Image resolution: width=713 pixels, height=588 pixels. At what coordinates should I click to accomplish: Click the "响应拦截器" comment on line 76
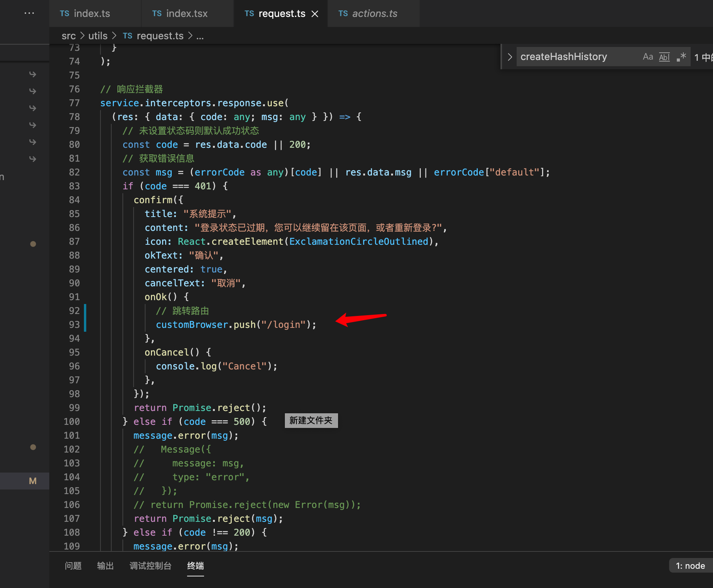140,89
